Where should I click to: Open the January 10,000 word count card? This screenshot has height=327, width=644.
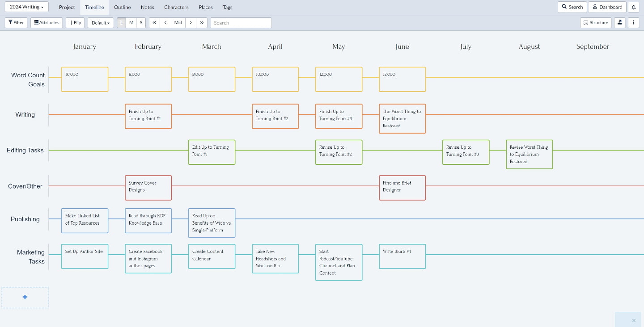85,80
